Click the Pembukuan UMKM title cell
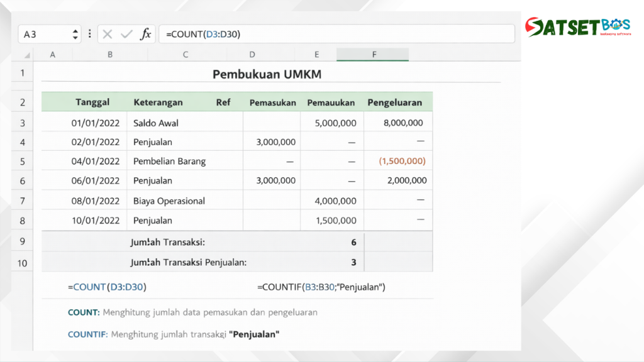The image size is (644, 362). (x=267, y=74)
